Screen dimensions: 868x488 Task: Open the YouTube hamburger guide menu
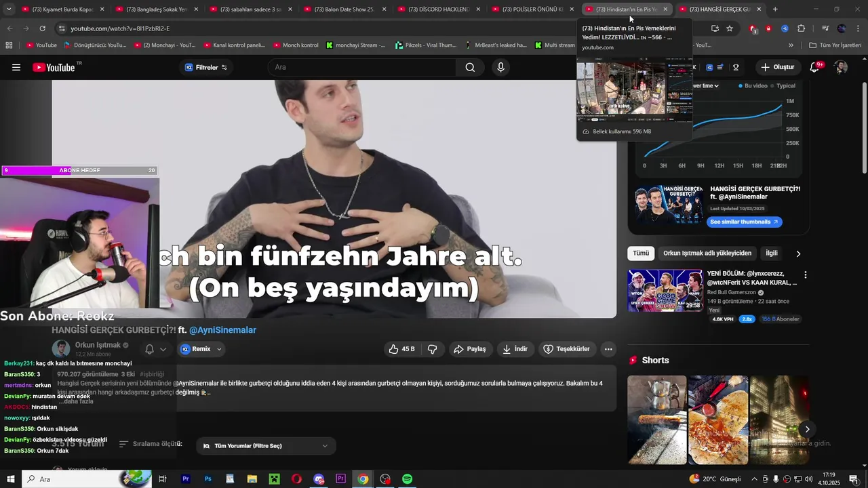coord(16,67)
